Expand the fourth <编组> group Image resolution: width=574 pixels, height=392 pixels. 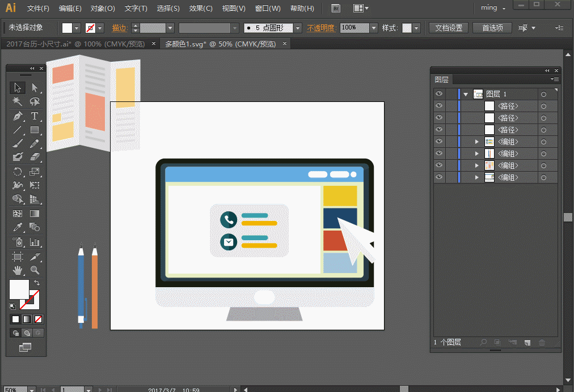[476, 177]
